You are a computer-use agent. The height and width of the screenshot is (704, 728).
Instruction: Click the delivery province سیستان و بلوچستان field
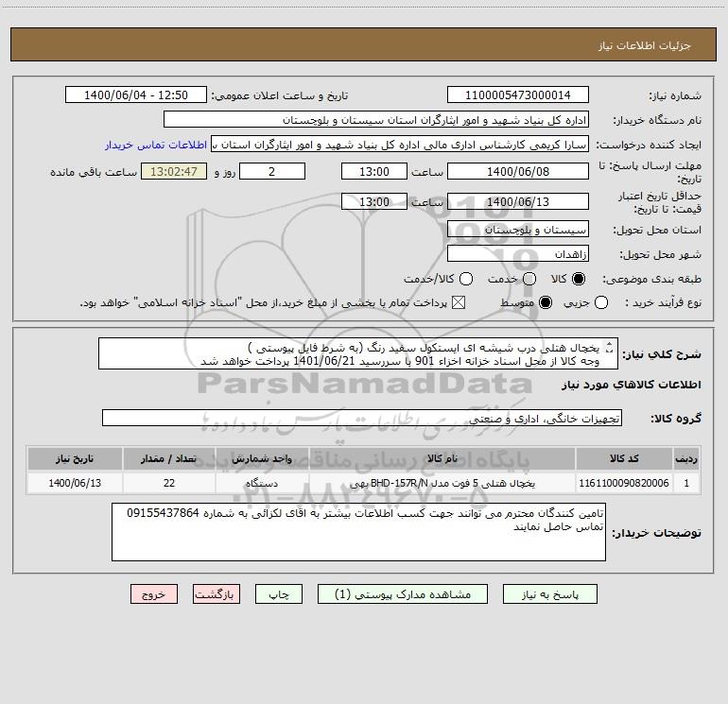(518, 230)
